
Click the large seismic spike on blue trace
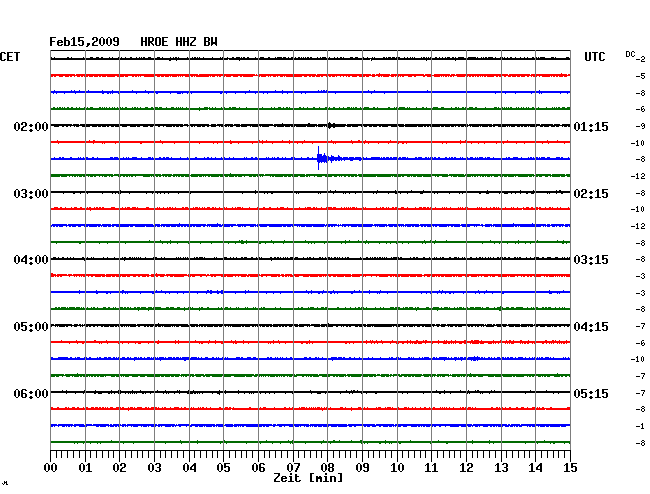tap(319, 158)
